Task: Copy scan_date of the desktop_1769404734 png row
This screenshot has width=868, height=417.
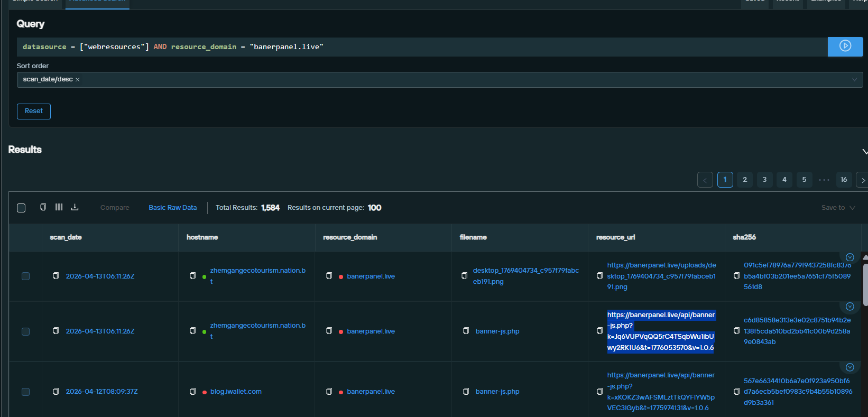Action: point(56,276)
